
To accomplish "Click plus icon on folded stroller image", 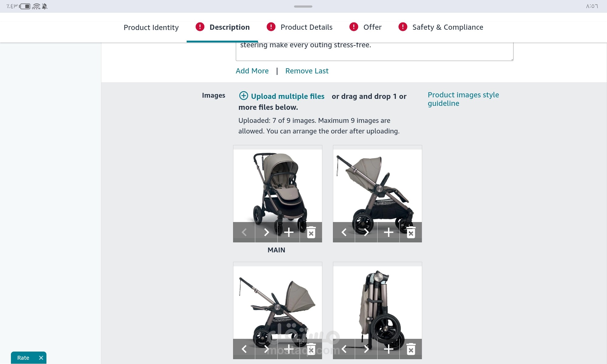I will [388, 349].
